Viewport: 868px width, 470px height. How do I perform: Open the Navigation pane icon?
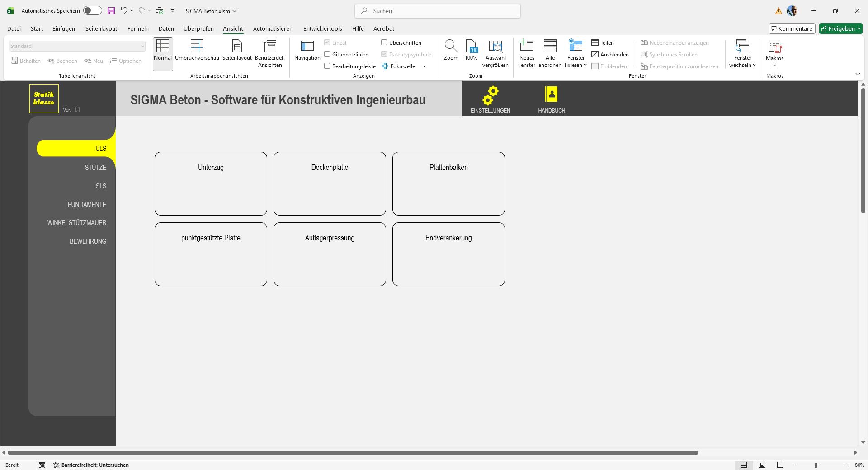point(307,46)
